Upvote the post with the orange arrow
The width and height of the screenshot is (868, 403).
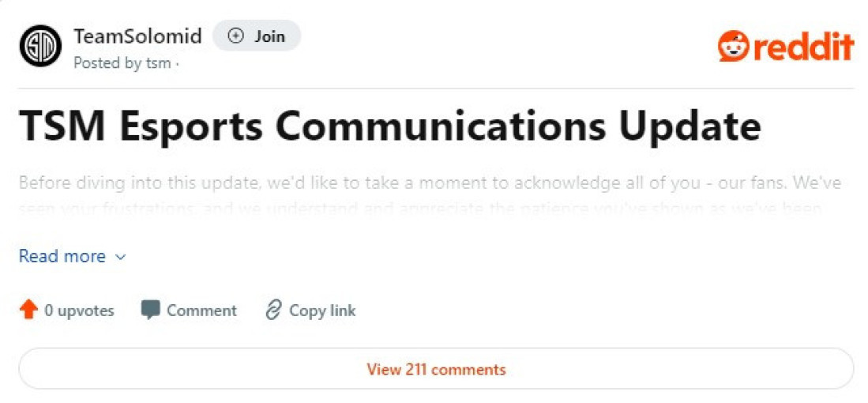(x=29, y=311)
